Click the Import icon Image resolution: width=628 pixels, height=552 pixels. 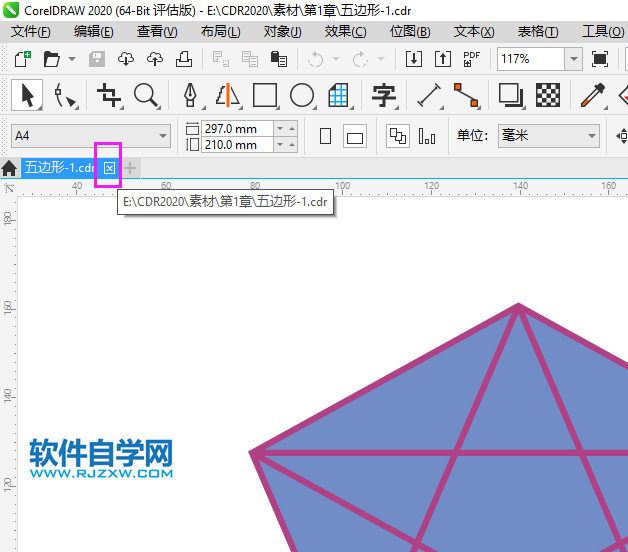coord(414,59)
